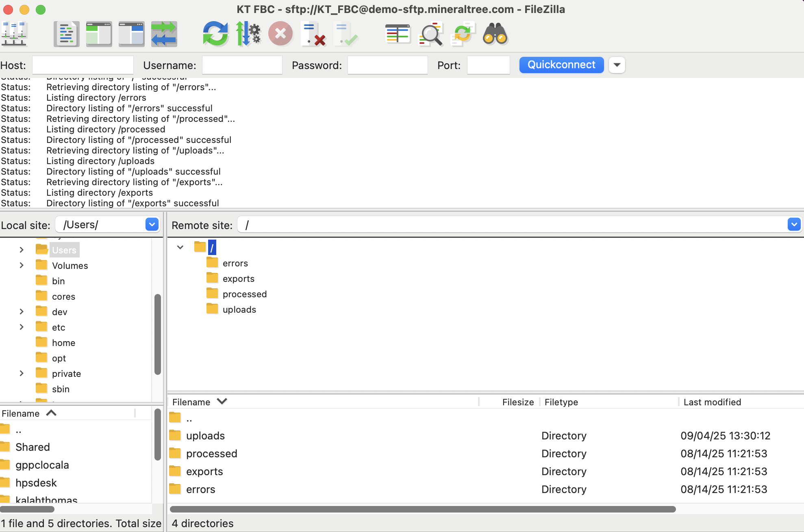This screenshot has height=532, width=804.
Task: Toggle message log display icon
Action: tap(66, 34)
